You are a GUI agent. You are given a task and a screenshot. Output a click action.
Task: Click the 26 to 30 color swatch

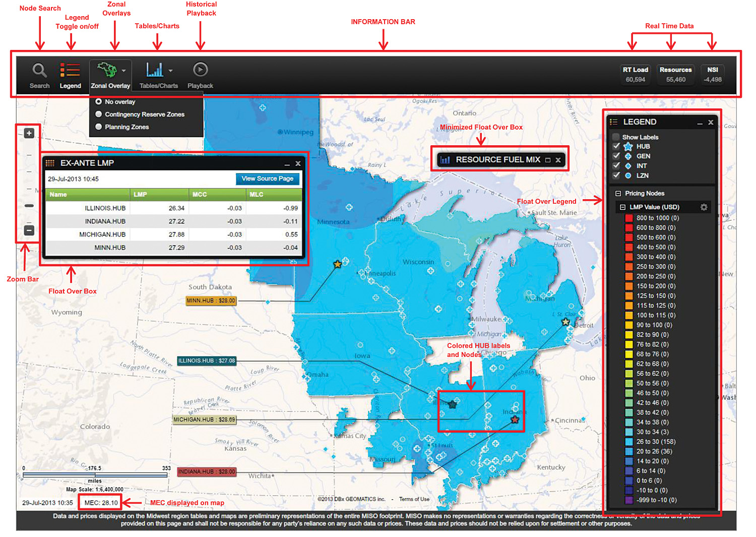pyautogui.click(x=628, y=442)
